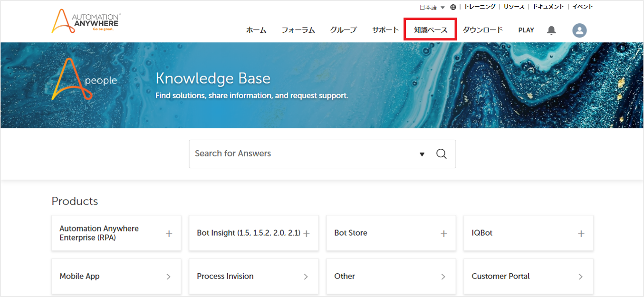Select 知識ベース in navigation

pos(431,30)
